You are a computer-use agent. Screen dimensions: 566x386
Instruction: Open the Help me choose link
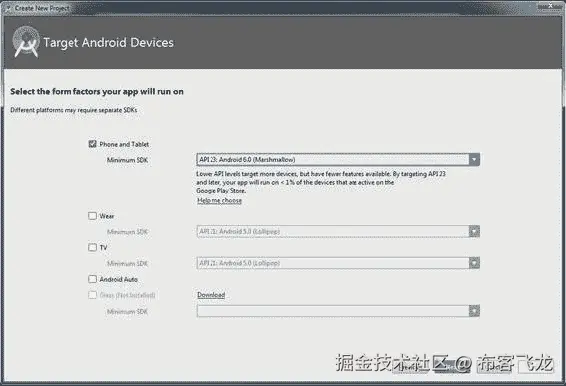click(219, 200)
